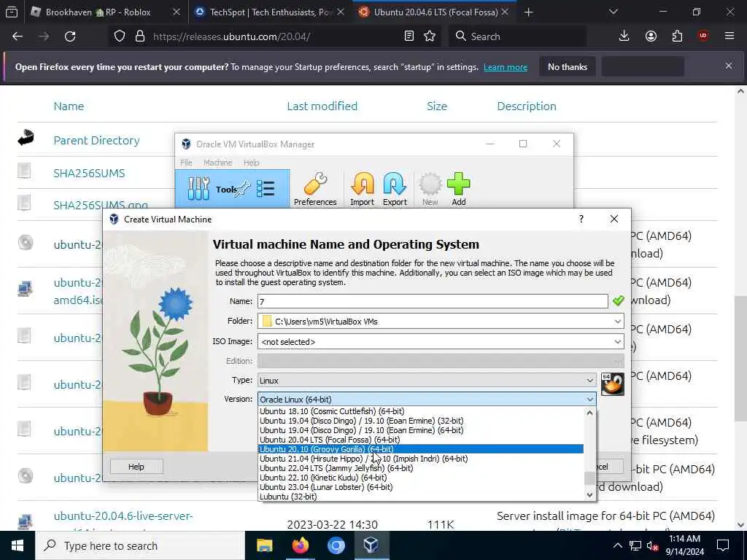This screenshot has height=560, width=747.
Task: Click the muted volume tray icon
Action: click(x=653, y=546)
